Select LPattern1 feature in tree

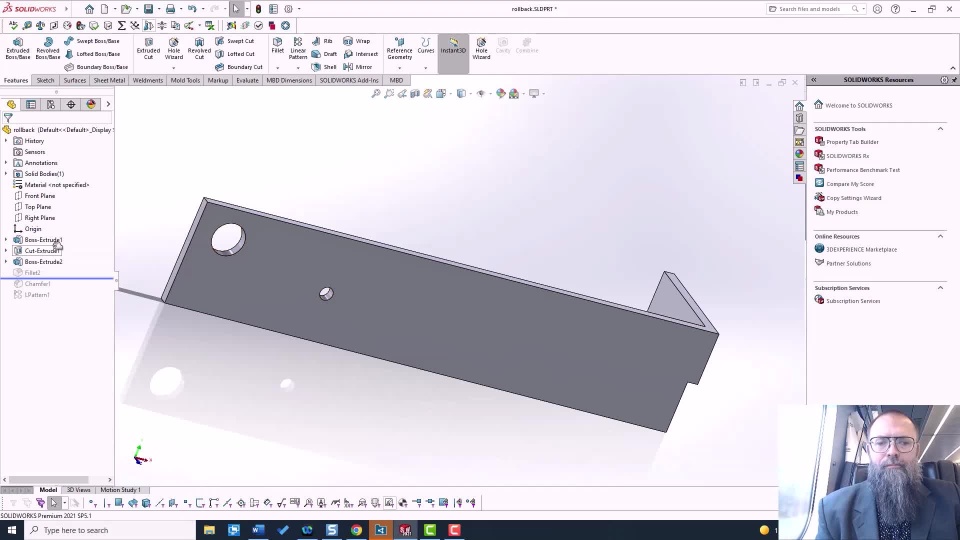click(x=37, y=295)
